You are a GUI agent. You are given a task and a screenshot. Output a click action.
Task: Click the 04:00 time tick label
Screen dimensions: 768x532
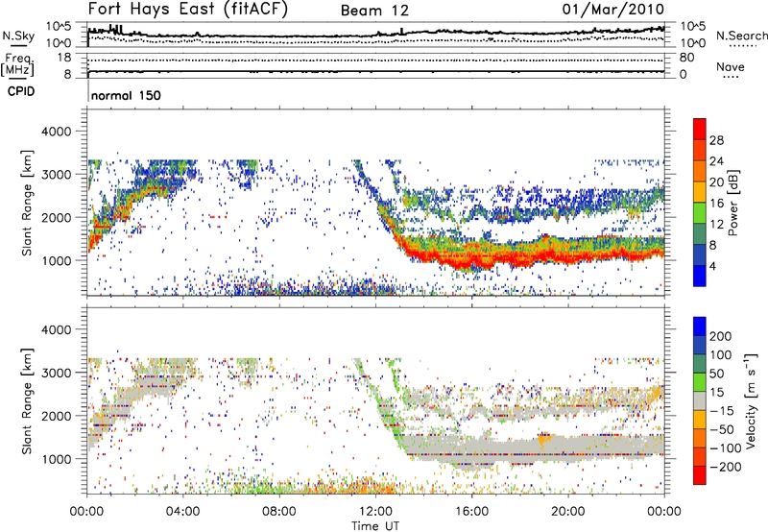(x=182, y=512)
